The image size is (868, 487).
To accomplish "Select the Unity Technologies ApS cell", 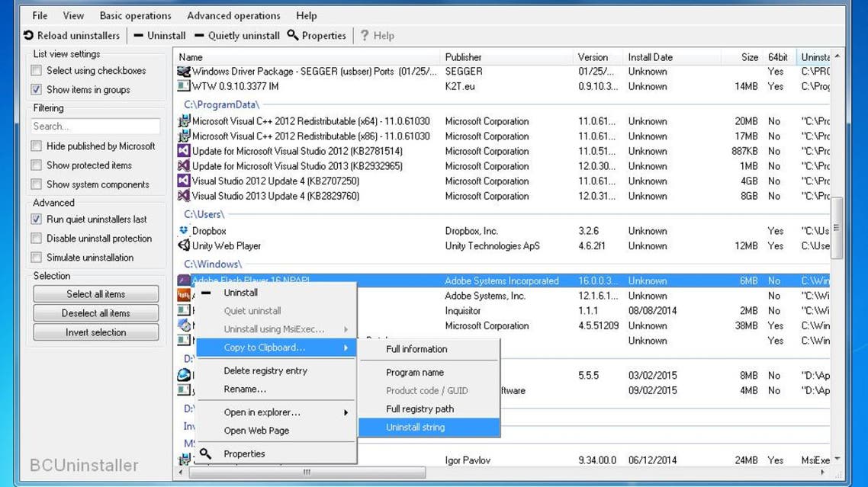I will pos(492,245).
